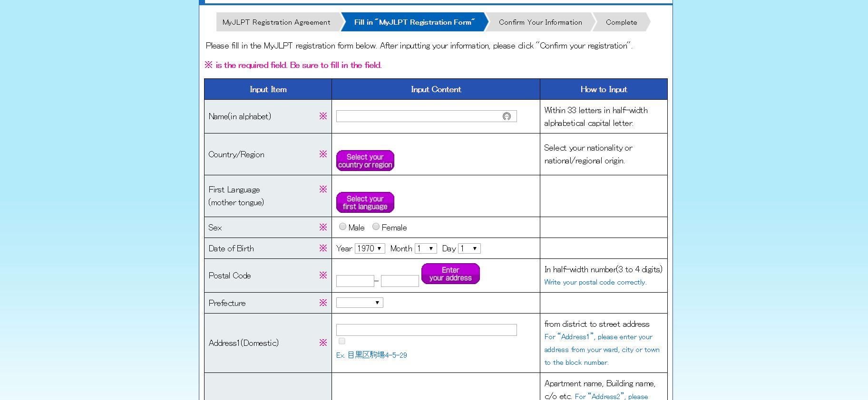Select the Complete step tab
The image size is (868, 400).
click(621, 22)
